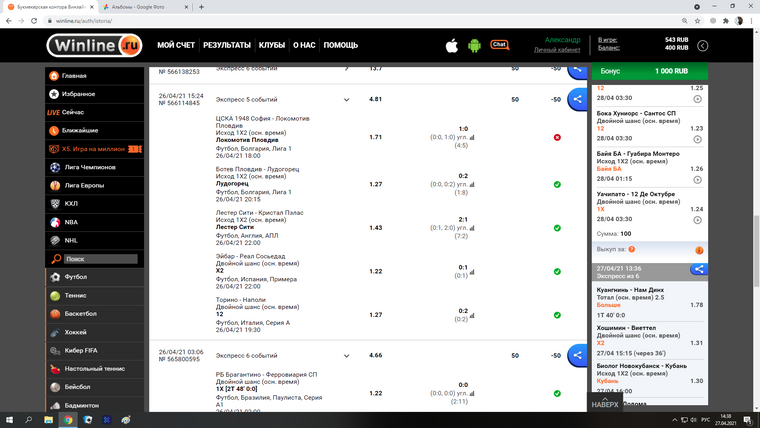The height and width of the screenshot is (428, 760).
Task: Open LIVE Сейчас section
Action: (x=95, y=112)
